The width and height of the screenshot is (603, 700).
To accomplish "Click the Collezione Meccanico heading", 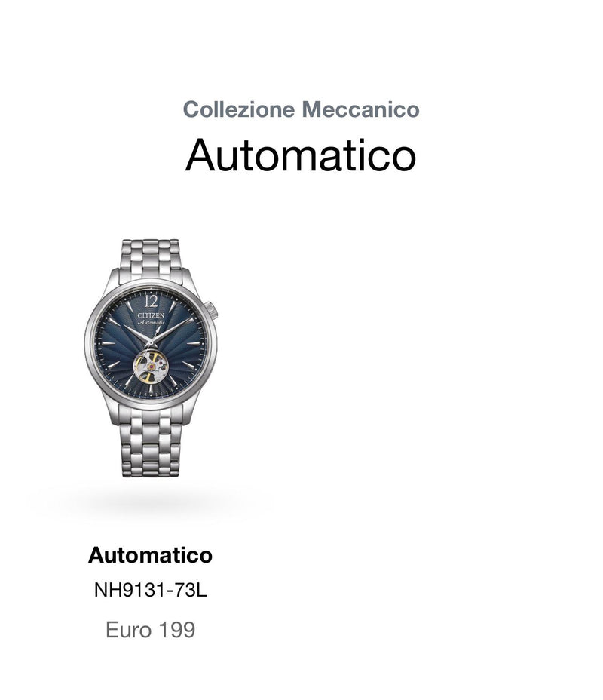I will click(x=301, y=109).
